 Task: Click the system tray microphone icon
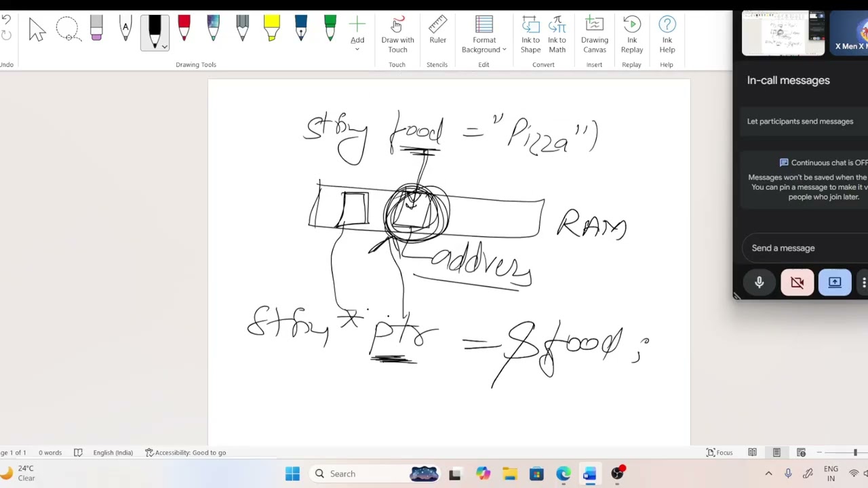click(x=788, y=474)
